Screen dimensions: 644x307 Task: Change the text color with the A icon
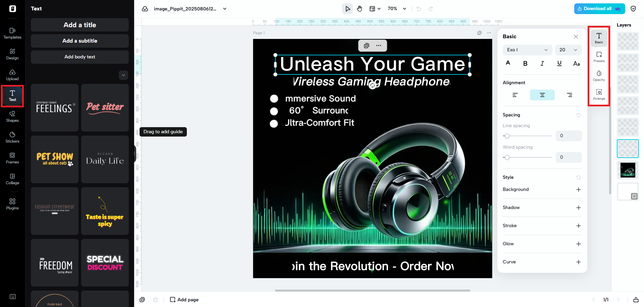point(508,63)
